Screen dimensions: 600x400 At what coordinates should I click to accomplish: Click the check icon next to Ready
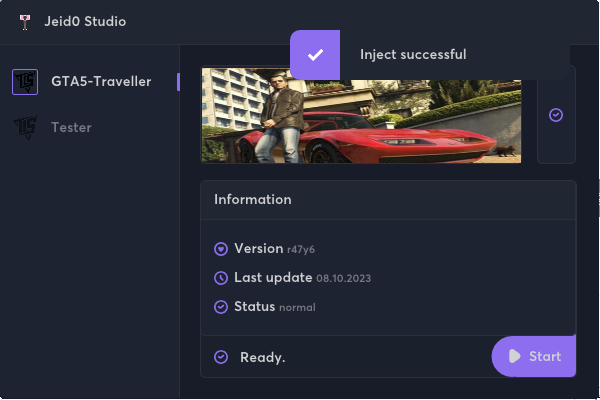(x=221, y=357)
